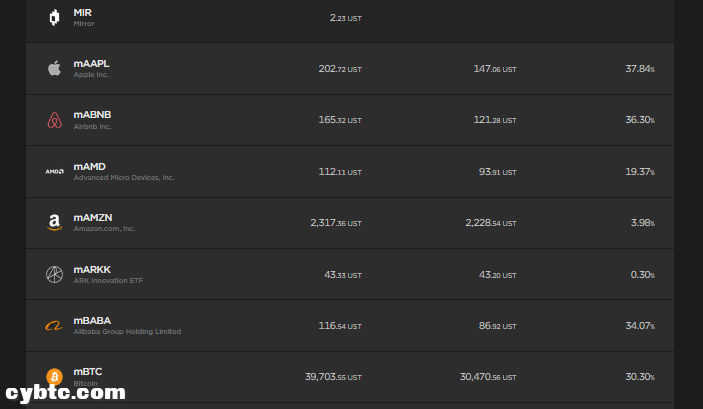Click the MIR ticker name
This screenshot has width=703, height=409.
point(82,12)
